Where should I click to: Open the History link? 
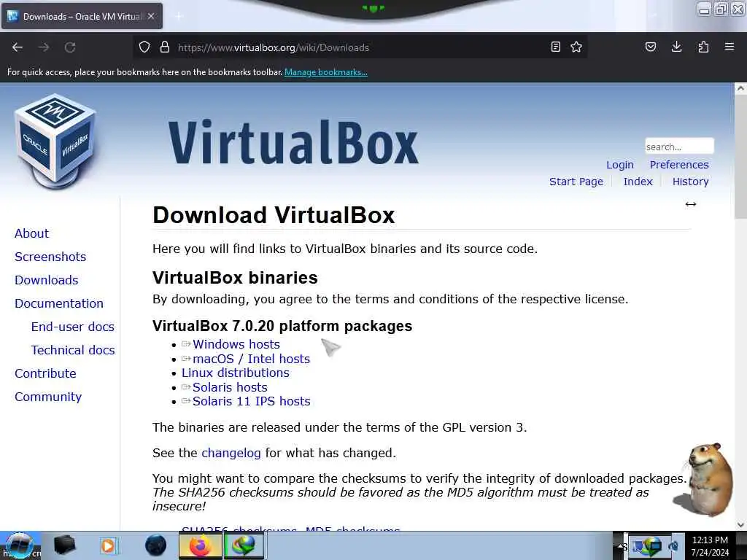[690, 182]
